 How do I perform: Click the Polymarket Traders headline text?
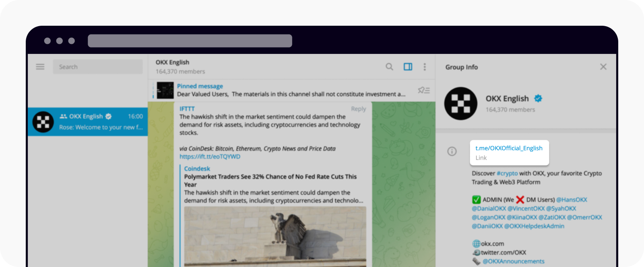[x=270, y=181]
